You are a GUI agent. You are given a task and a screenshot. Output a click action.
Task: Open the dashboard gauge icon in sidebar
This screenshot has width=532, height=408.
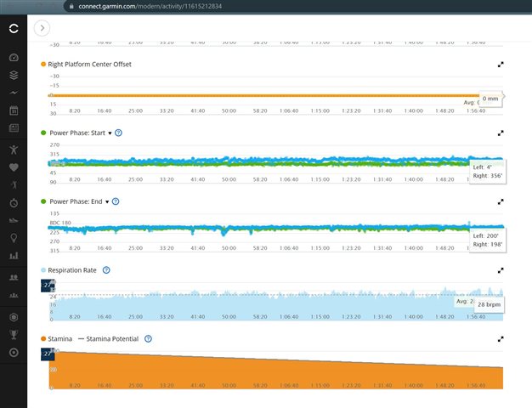pyautogui.click(x=13, y=57)
